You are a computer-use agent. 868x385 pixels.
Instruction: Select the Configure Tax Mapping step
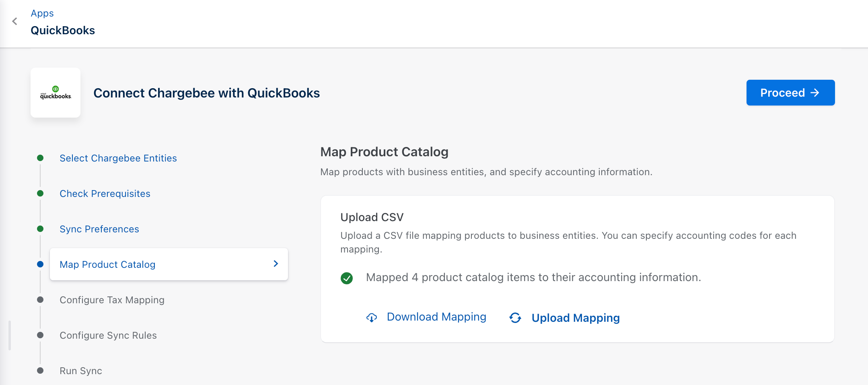tap(112, 300)
